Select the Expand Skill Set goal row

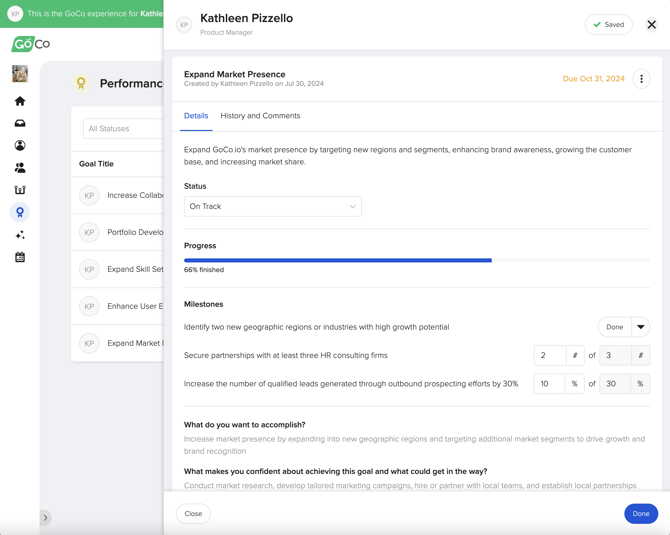[117, 269]
